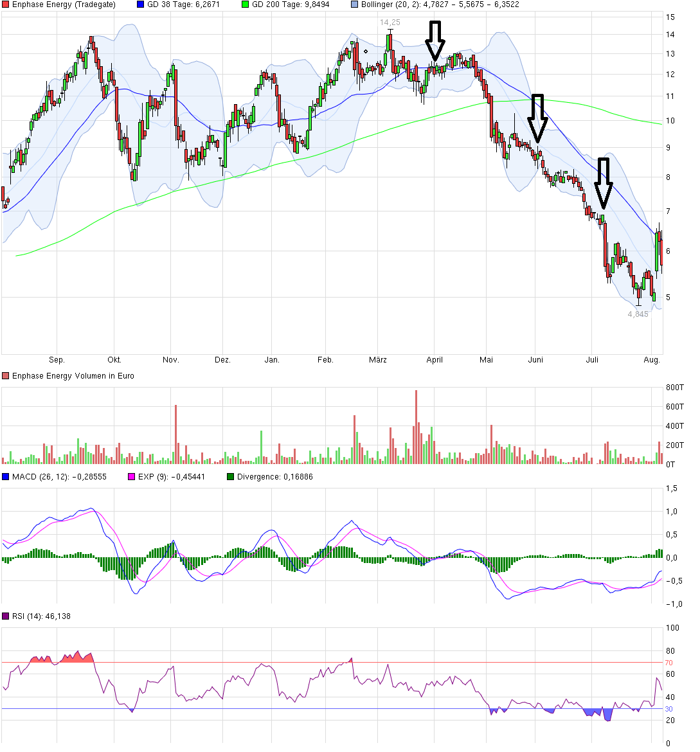Viewport: 700px width, 752px height.
Task: Click the price axis value 15
Action: pos(670,17)
